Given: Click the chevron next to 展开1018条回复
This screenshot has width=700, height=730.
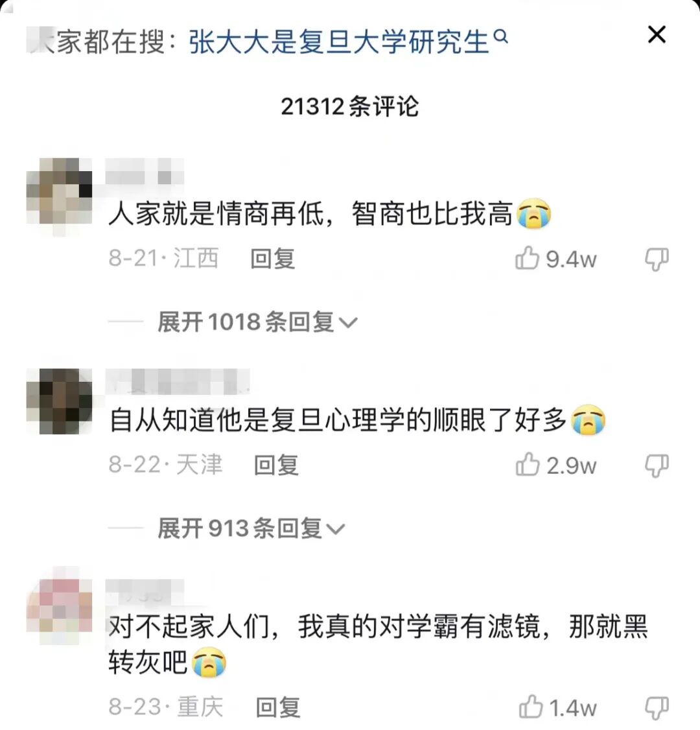Looking at the screenshot, I should coord(349,323).
